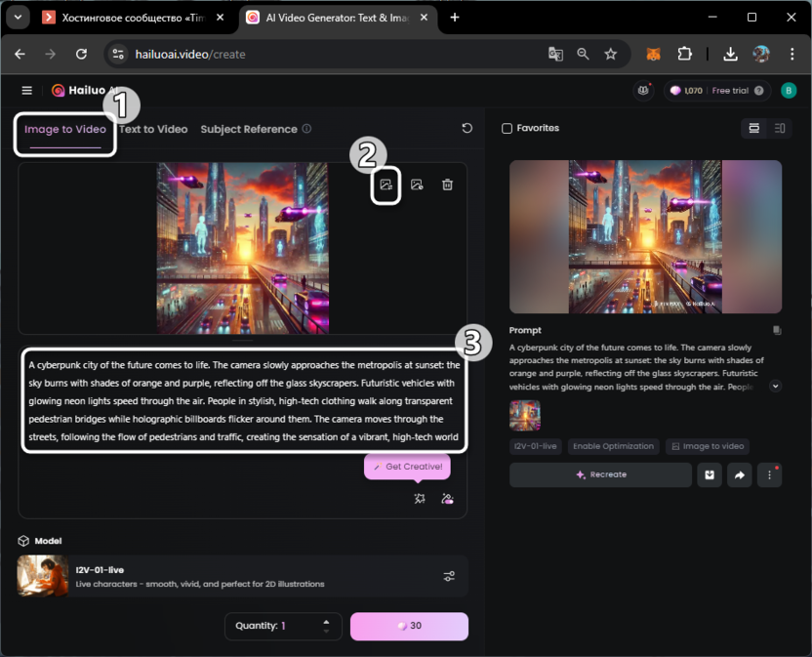Click the reset refresh icon above the image panel
812x657 pixels.
(x=467, y=129)
